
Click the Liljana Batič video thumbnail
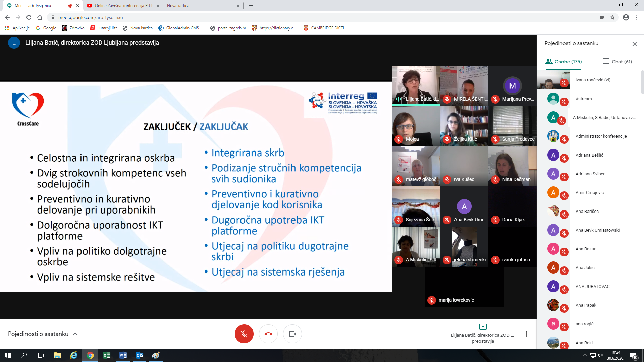tap(416, 85)
